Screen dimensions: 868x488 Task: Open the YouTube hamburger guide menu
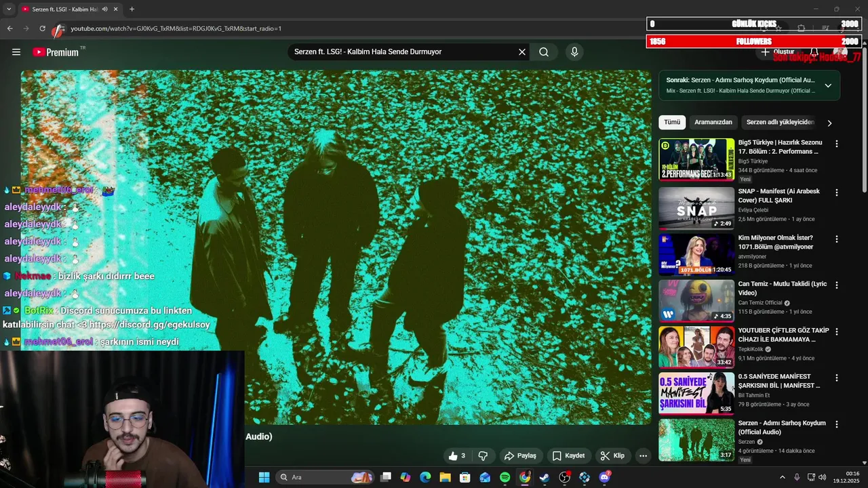point(16,52)
